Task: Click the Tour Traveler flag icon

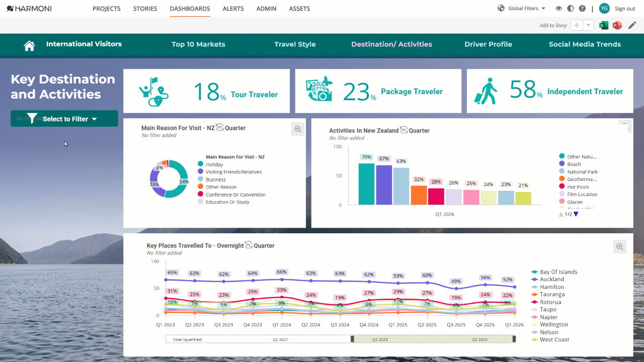Action: (154, 91)
